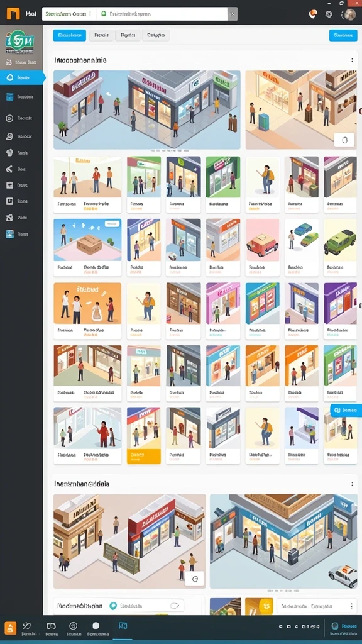
Task: Open the user profile avatar
Action: (x=349, y=14)
